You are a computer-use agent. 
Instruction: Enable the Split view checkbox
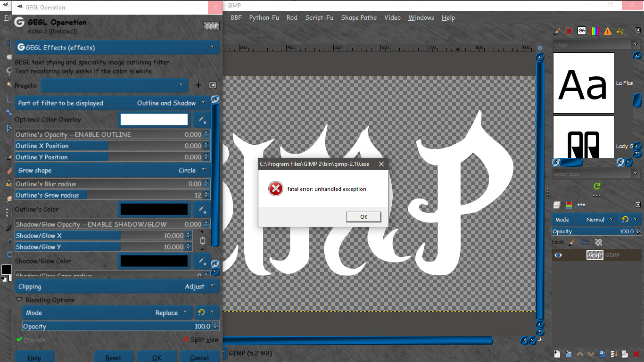(201, 339)
